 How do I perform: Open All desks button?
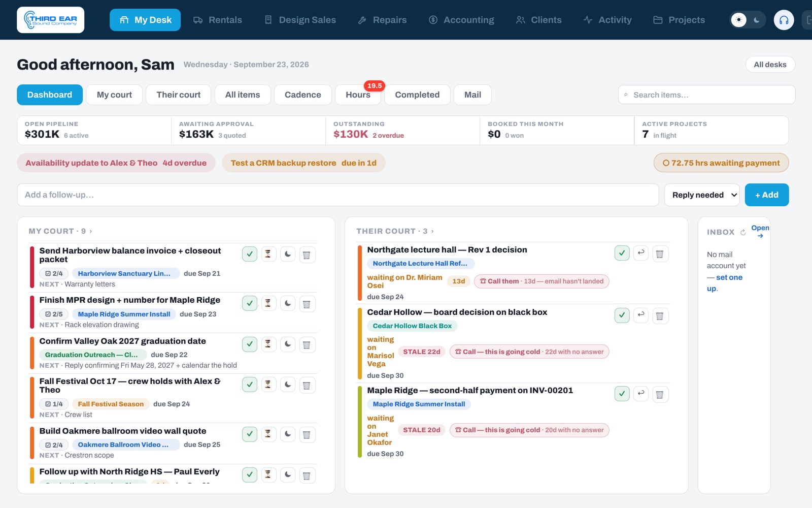pyautogui.click(x=770, y=65)
